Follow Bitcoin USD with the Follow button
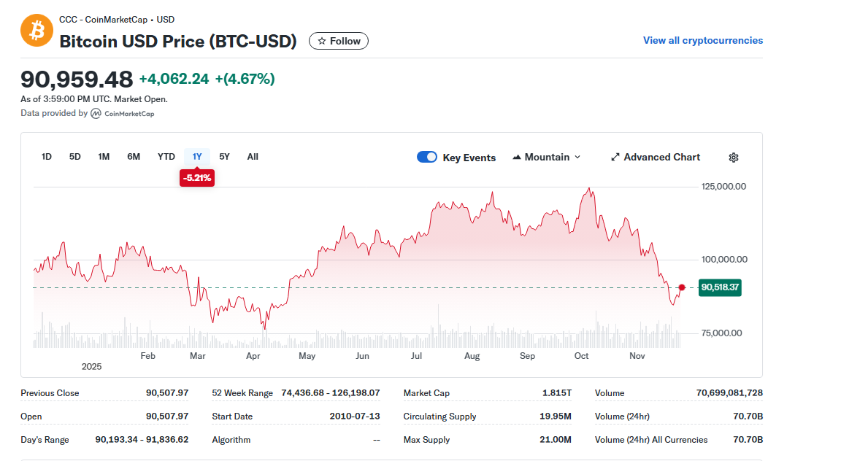868x461 pixels. [x=338, y=42]
